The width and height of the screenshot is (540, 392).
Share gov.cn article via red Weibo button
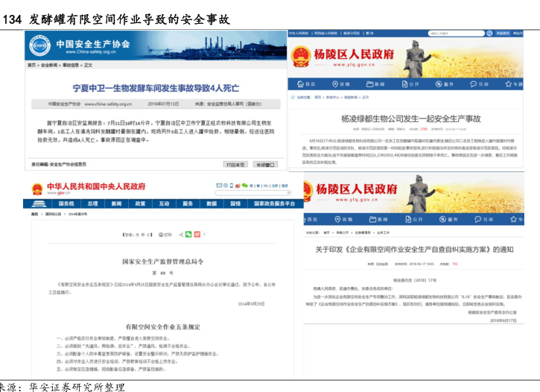coord(197,235)
